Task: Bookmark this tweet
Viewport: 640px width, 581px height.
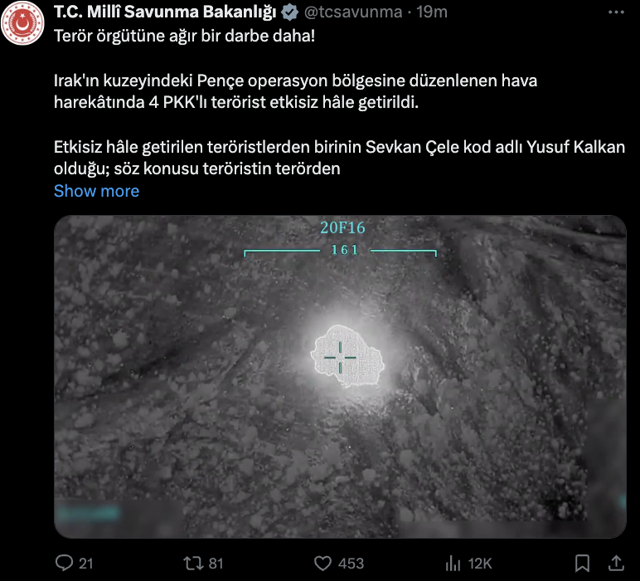Action: (583, 562)
